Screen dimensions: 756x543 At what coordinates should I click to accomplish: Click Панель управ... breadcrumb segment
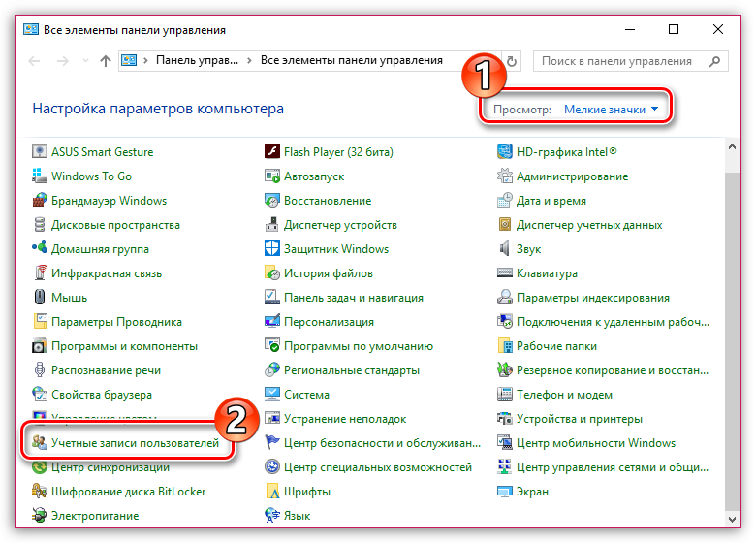(197, 60)
